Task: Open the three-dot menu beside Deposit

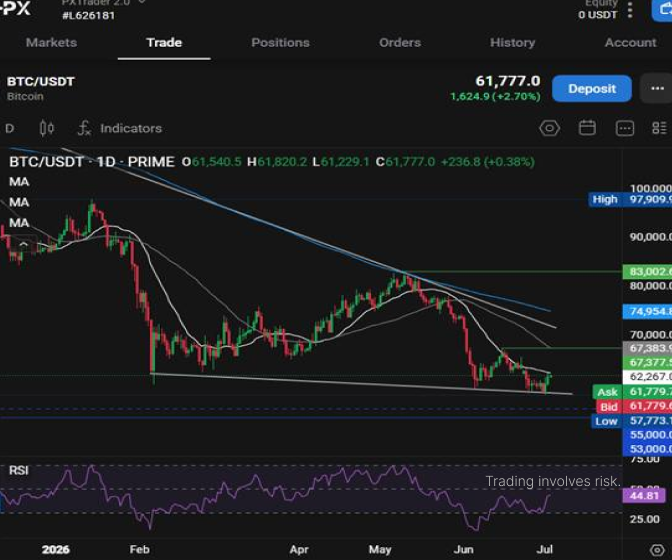Action: coord(657,89)
